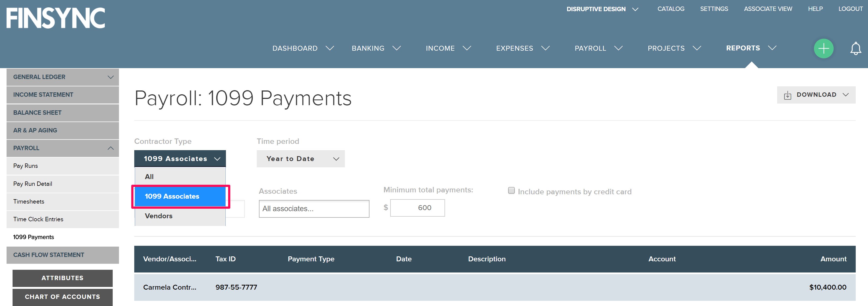Click the Carmela Contr... row name
This screenshot has width=868, height=306.
pos(169,287)
